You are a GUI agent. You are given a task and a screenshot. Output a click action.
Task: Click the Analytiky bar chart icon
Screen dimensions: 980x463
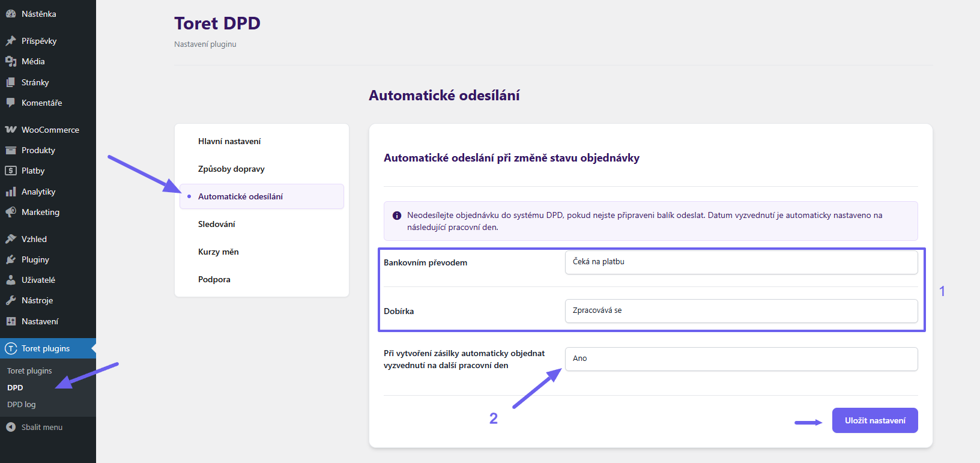pos(11,192)
